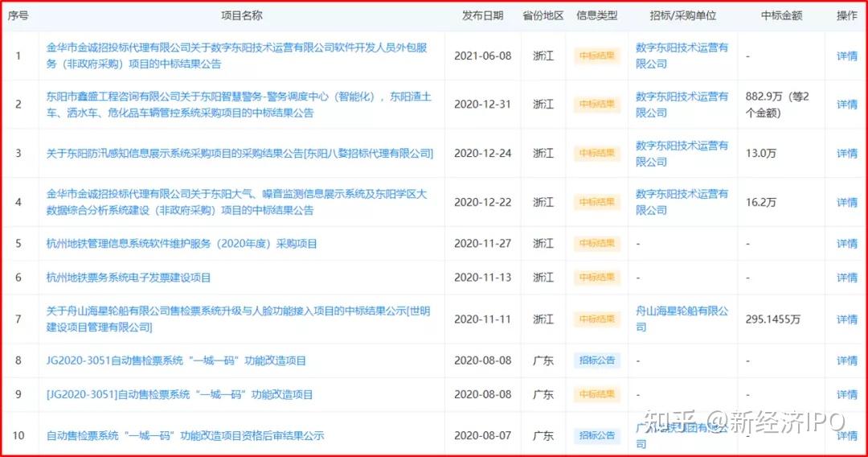Open the 舟山海星轮船售检票系统升级 project link
Screen dimensions: 868x457
point(238,319)
